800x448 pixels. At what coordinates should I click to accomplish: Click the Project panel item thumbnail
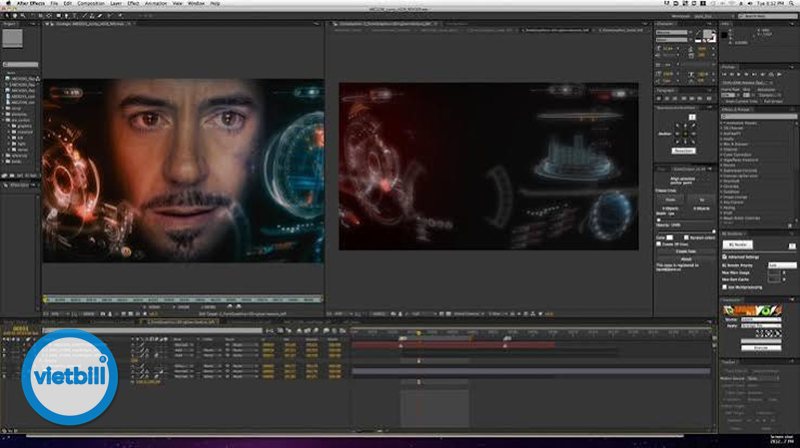pyautogui.click(x=12, y=38)
